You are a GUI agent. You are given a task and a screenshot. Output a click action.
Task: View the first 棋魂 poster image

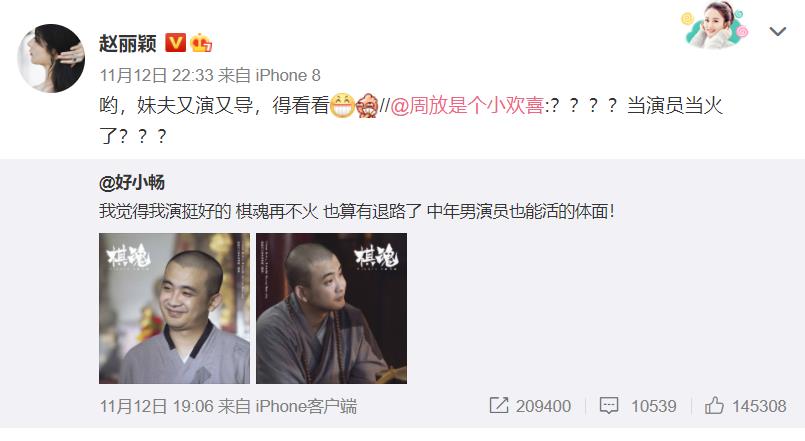click(x=175, y=309)
